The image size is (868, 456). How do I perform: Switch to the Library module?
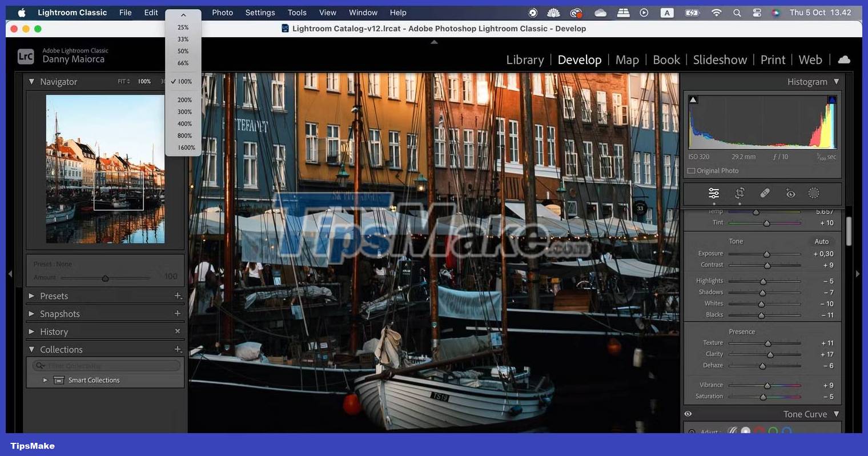pos(524,59)
